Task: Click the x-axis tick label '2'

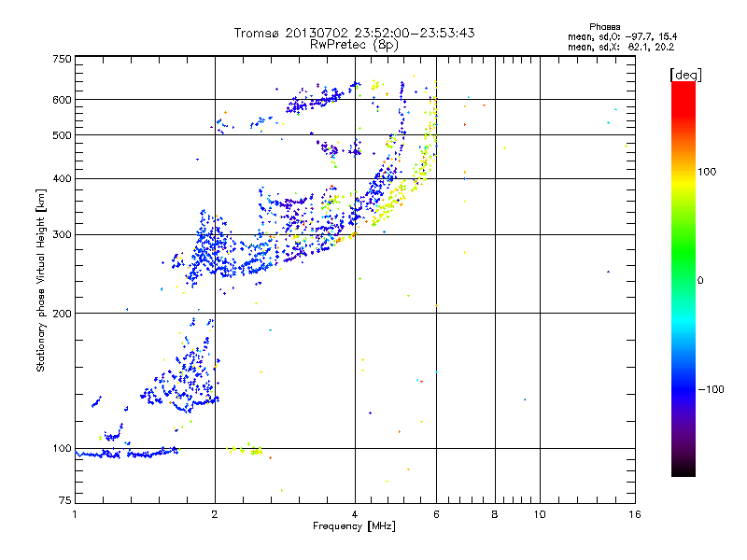Action: pos(215,514)
